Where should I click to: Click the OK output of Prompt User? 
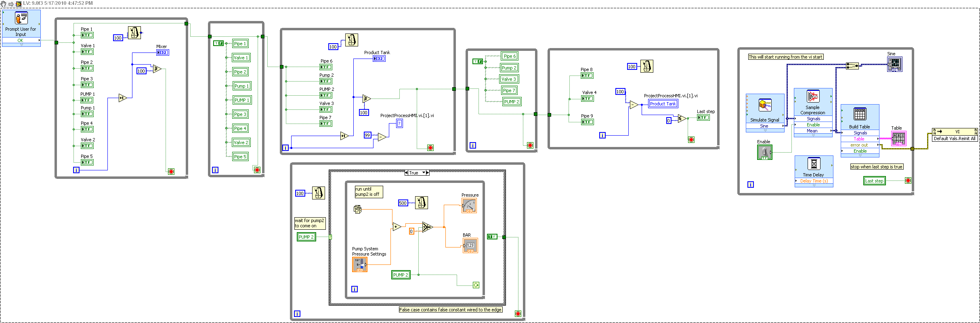pyautogui.click(x=21, y=40)
